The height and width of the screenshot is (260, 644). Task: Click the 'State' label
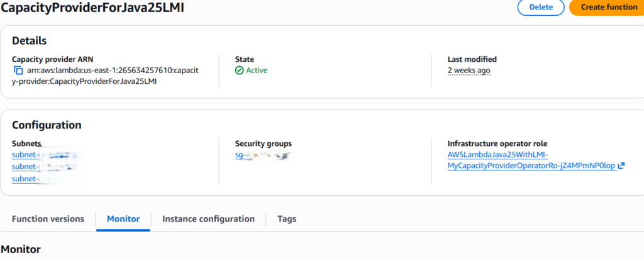point(245,59)
